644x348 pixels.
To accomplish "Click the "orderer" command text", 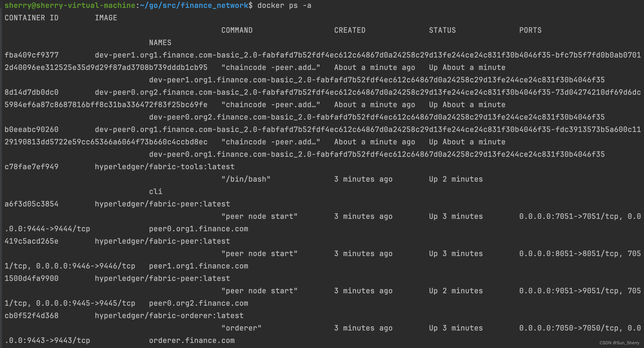I will 242,328.
